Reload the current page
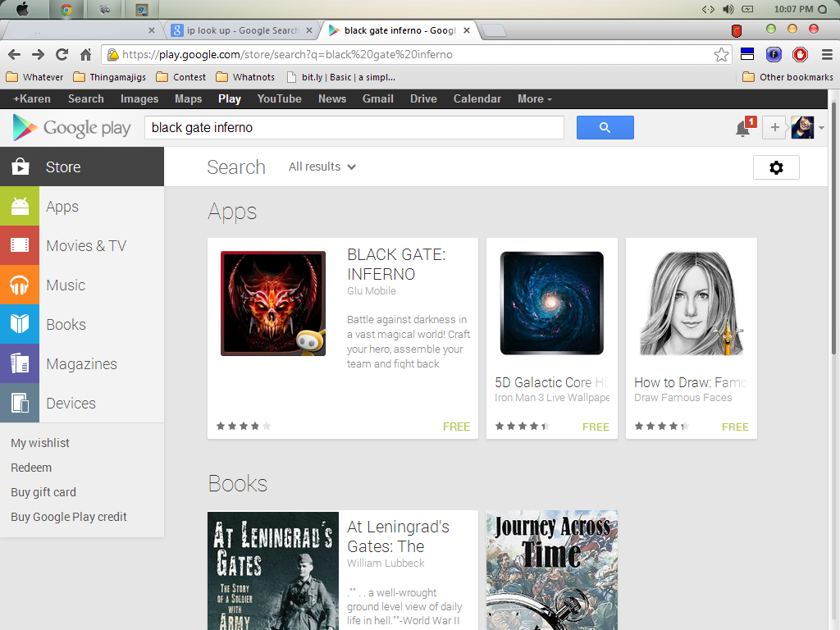 tap(62, 54)
